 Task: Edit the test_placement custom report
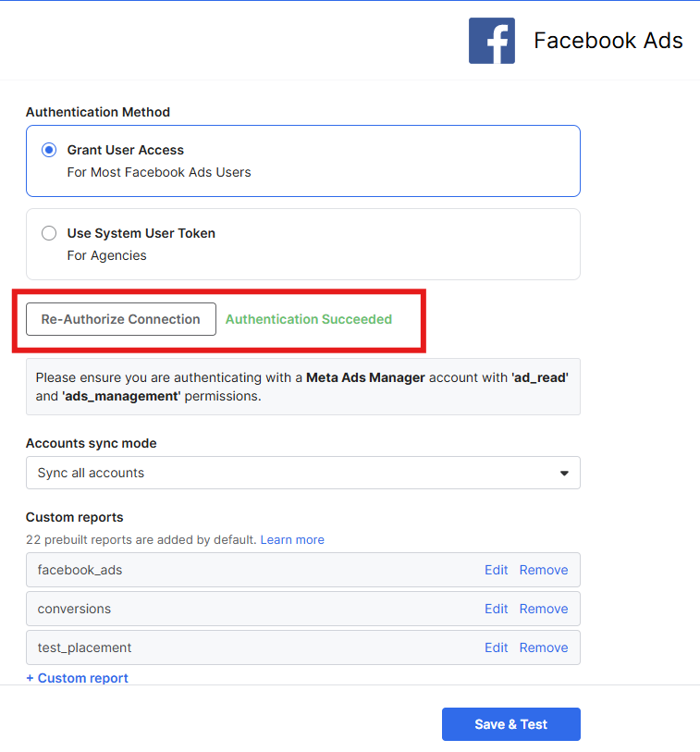coord(496,647)
